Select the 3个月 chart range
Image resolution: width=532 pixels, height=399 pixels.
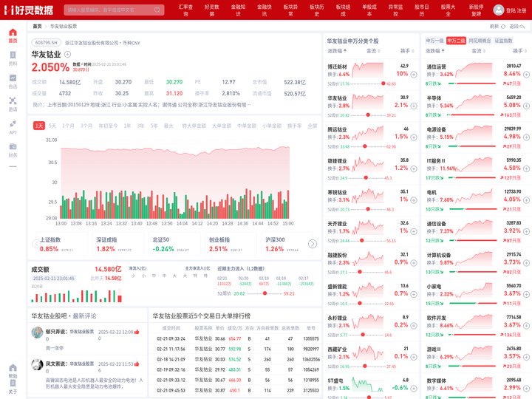(x=86, y=126)
